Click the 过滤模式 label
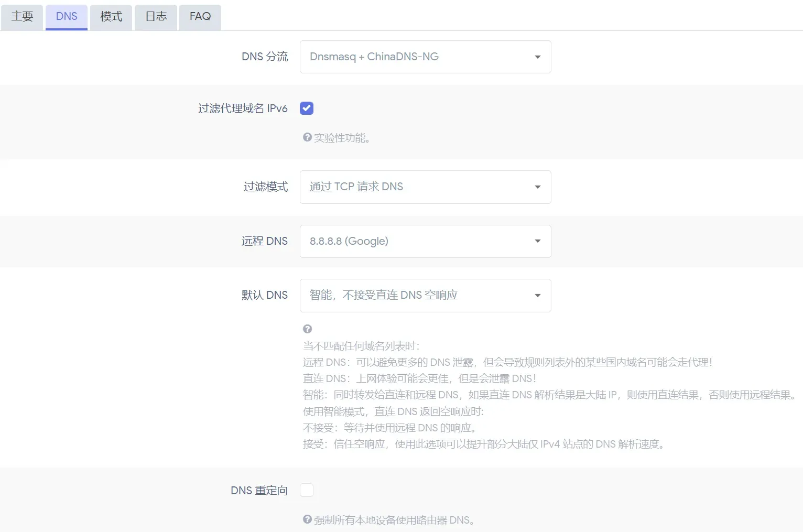 click(x=266, y=187)
